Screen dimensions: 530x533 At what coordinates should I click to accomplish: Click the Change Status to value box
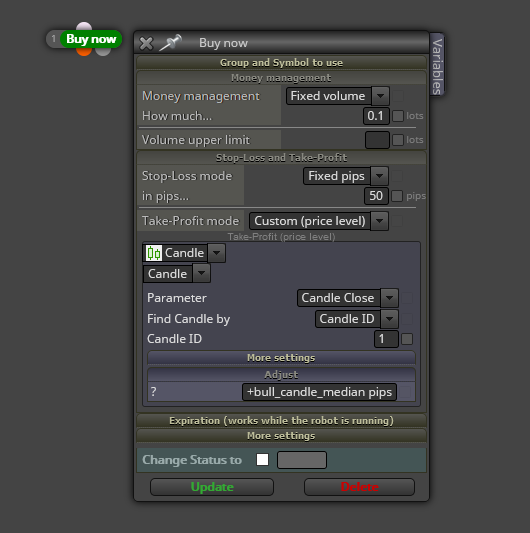tap(302, 460)
